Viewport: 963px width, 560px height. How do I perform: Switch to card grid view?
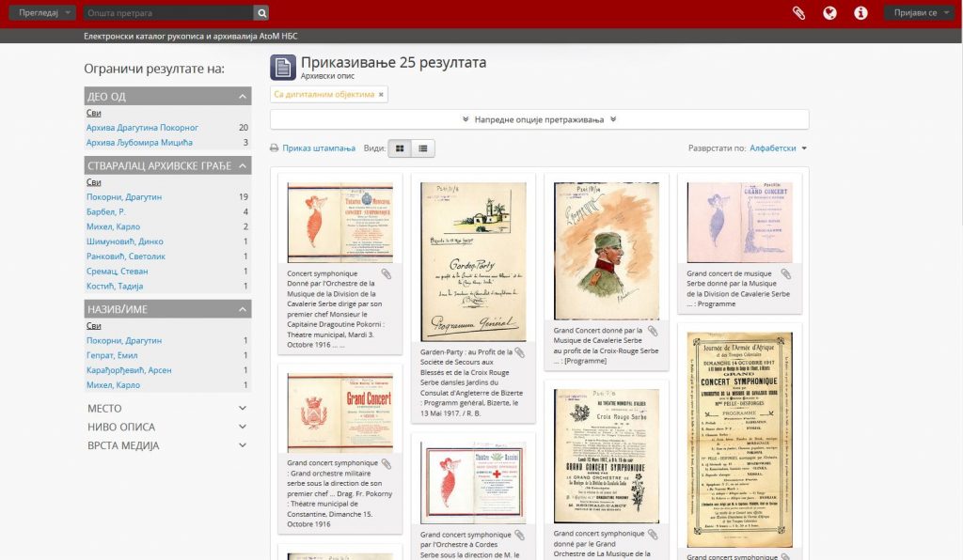tap(400, 148)
